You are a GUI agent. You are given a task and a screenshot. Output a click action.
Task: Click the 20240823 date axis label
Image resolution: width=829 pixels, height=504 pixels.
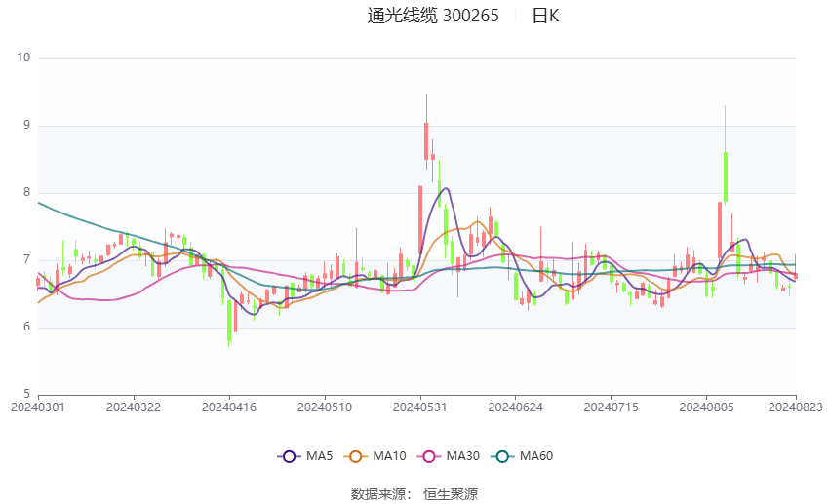pyautogui.click(x=795, y=407)
